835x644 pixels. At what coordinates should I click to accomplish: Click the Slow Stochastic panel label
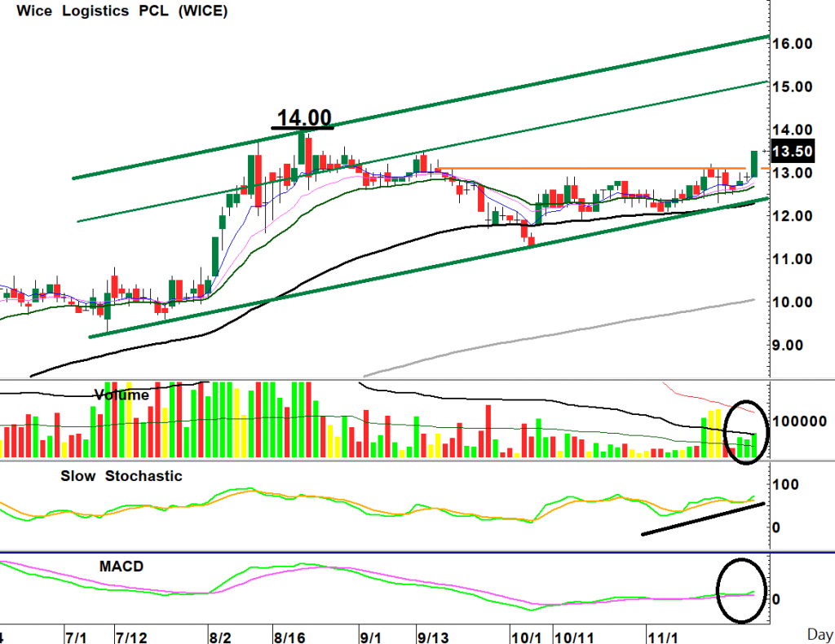click(x=121, y=476)
